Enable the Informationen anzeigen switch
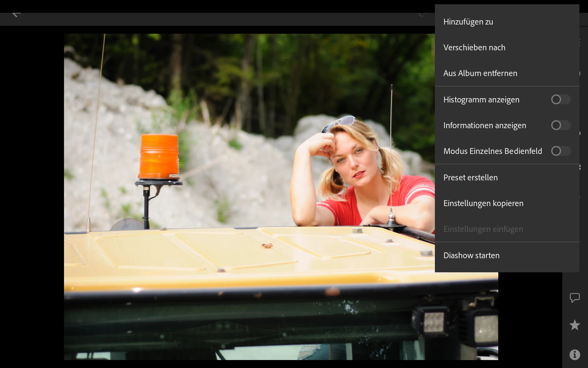The height and width of the screenshot is (368, 588). tap(560, 125)
